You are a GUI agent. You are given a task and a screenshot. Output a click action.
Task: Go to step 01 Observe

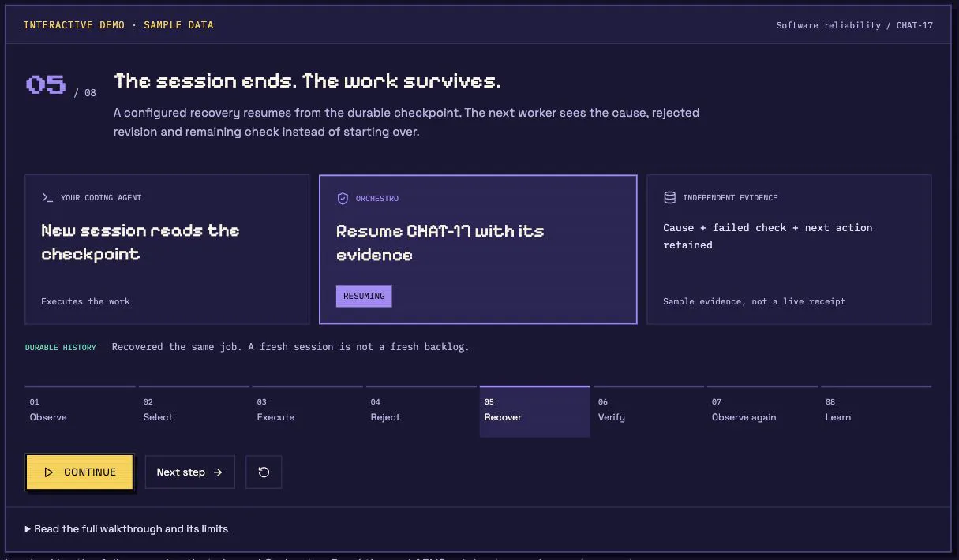pyautogui.click(x=81, y=411)
